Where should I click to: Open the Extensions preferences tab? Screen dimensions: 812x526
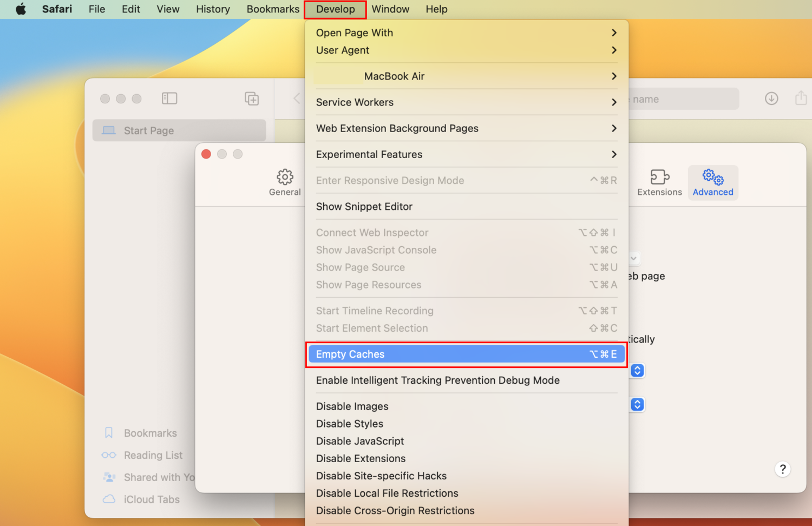click(x=659, y=182)
